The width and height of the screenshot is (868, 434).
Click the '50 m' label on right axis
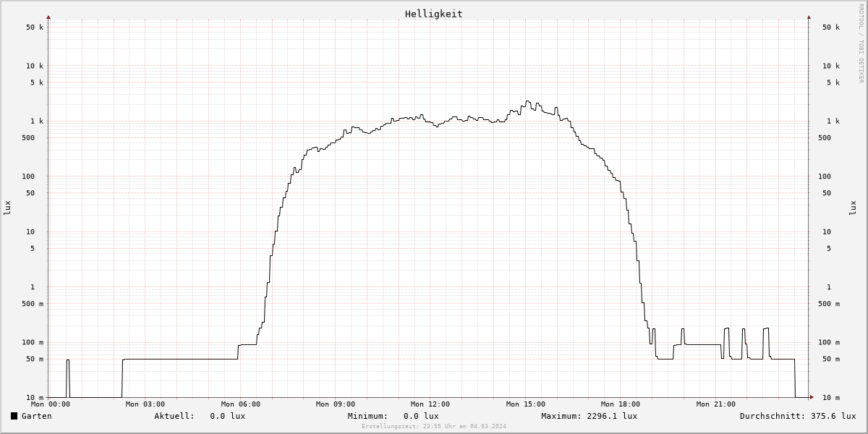[x=831, y=359]
